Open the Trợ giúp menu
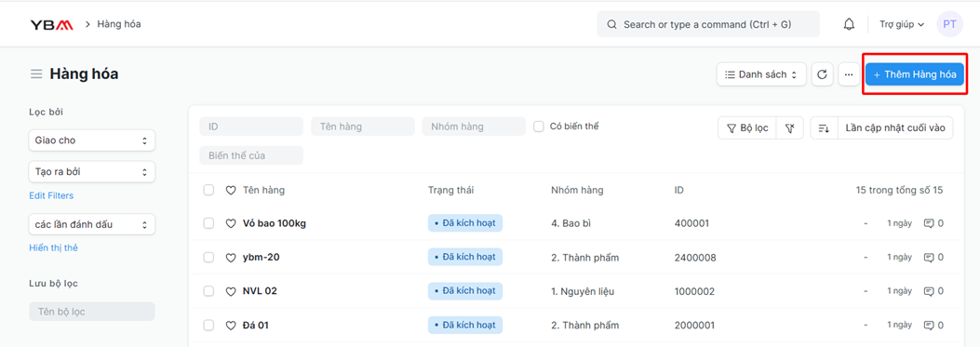Viewport: 980px width, 347px height. pyautogui.click(x=902, y=24)
